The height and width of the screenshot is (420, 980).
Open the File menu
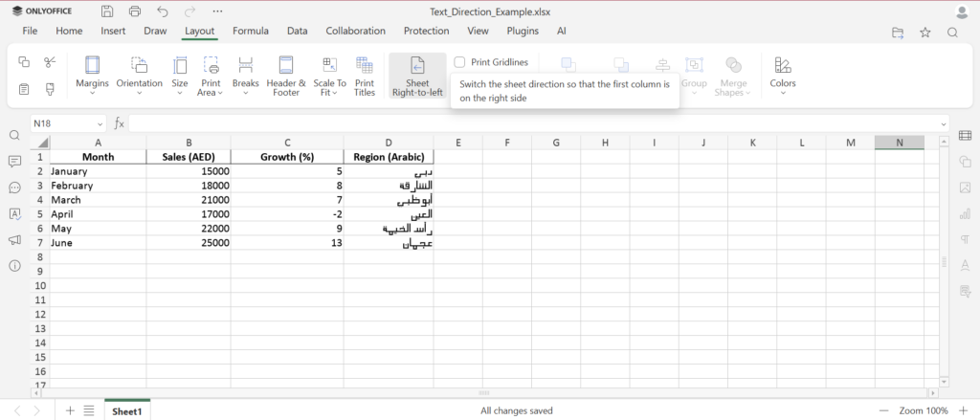tap(30, 31)
